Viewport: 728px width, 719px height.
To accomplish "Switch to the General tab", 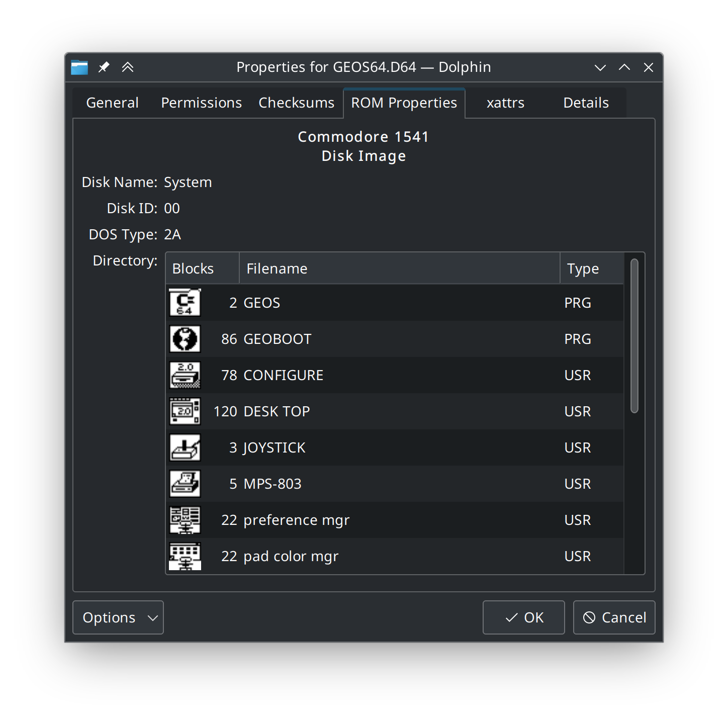I will pyautogui.click(x=113, y=103).
